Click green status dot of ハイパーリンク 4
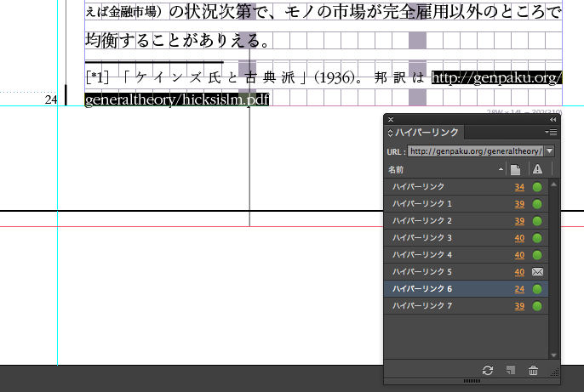Viewport: 584px width, 392px height. (537, 255)
